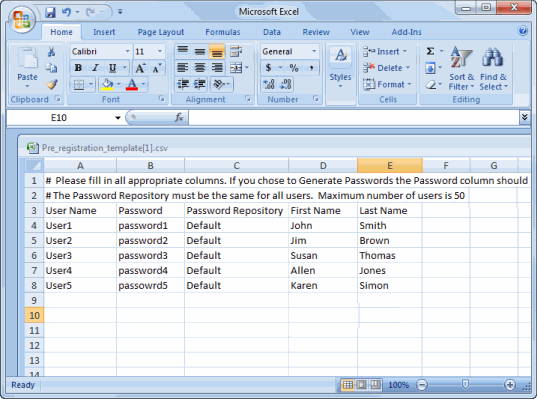
Task: Apply middle vertical alignment
Action: click(200, 51)
